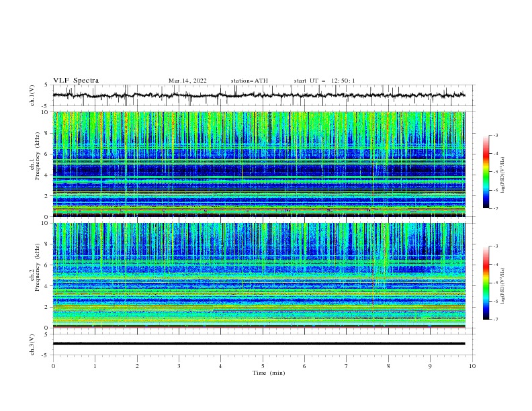Click the '0' tick on the time axis
The width and height of the screenshot is (532, 411).
click(53, 366)
